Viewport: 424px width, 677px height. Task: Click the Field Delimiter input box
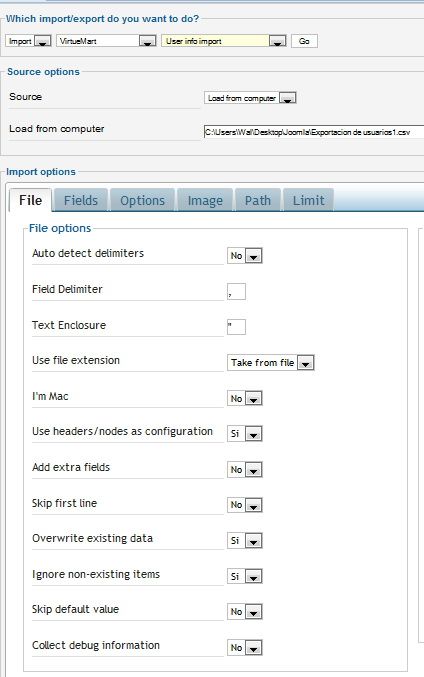[x=237, y=291]
